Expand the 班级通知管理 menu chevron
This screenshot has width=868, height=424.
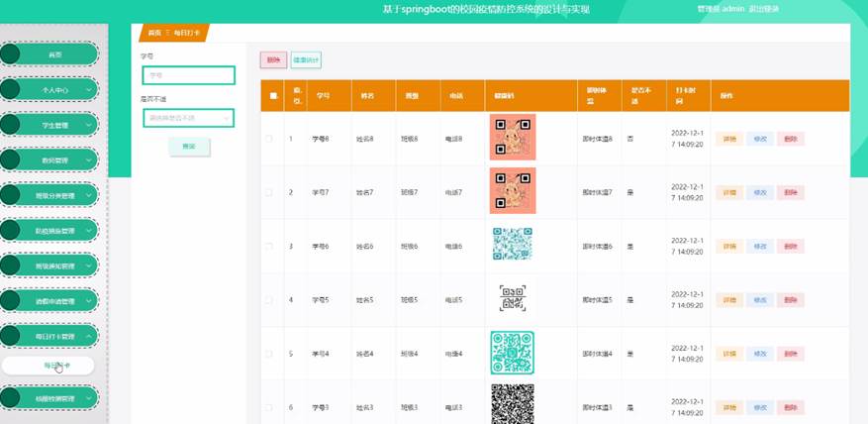coord(89,265)
